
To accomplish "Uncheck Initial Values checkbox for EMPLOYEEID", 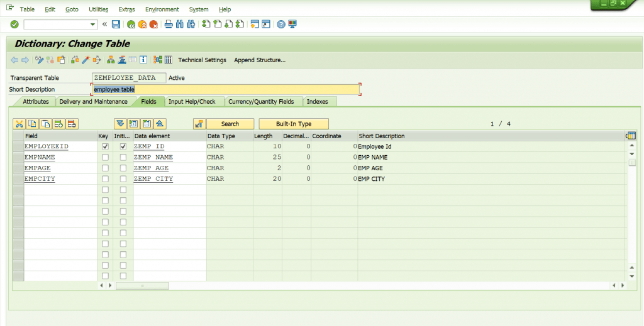I will coord(123,146).
